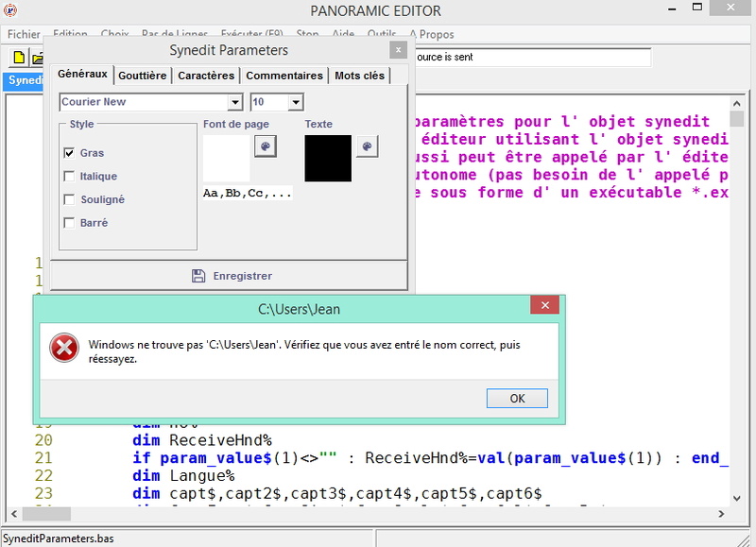
Task: Open the A Propos menu
Action: [432, 34]
